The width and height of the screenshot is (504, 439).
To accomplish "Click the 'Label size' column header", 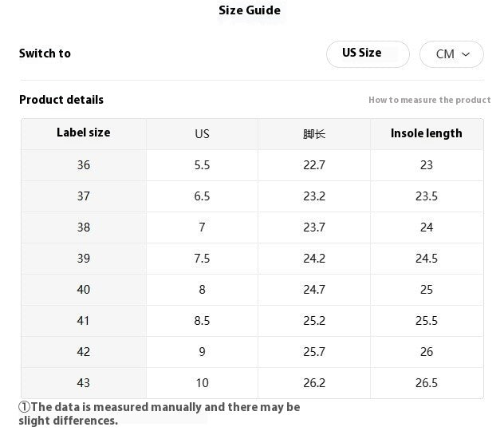I will coord(84,133).
